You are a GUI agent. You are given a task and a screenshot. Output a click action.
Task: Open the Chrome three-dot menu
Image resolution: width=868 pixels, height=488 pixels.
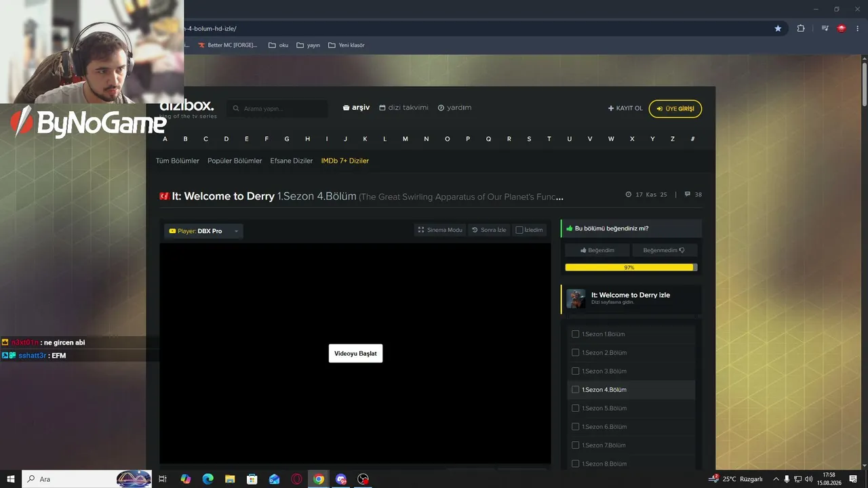(858, 28)
